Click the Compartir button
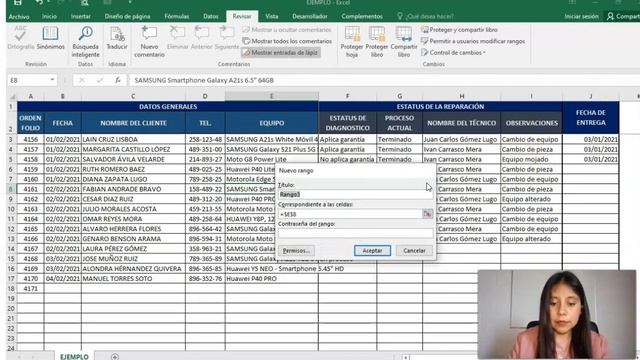 (623, 16)
